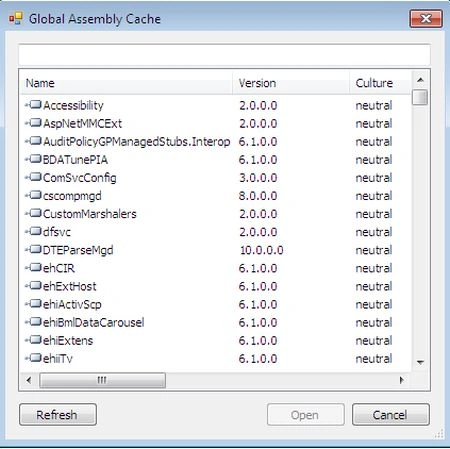Screen dimensions: 450x449
Task: Select the dfsvc name text
Action: tap(57, 232)
